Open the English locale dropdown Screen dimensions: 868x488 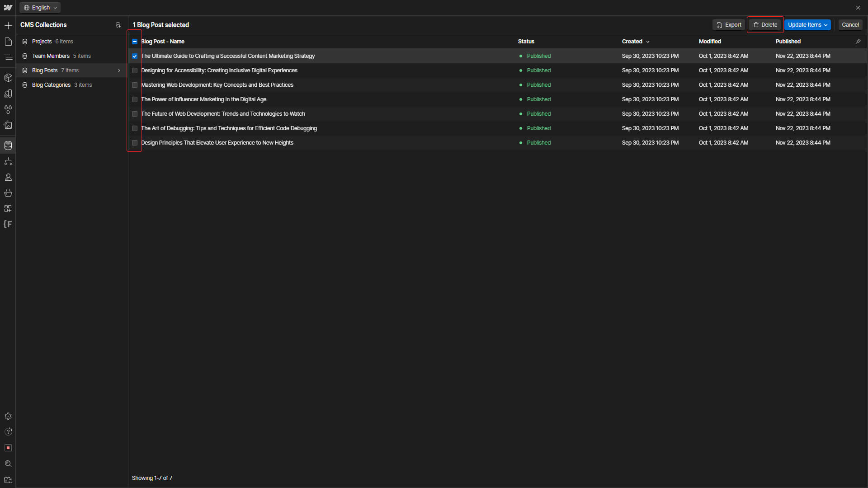[x=40, y=8]
